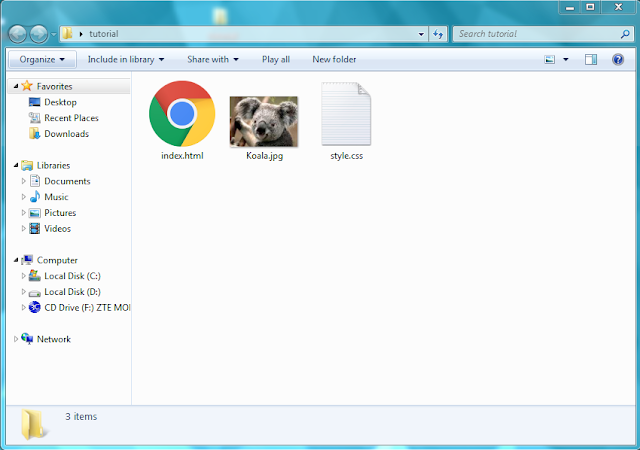The image size is (640, 450).
Task: Open recent pages dropdown next to Forward
Action: tap(53, 34)
